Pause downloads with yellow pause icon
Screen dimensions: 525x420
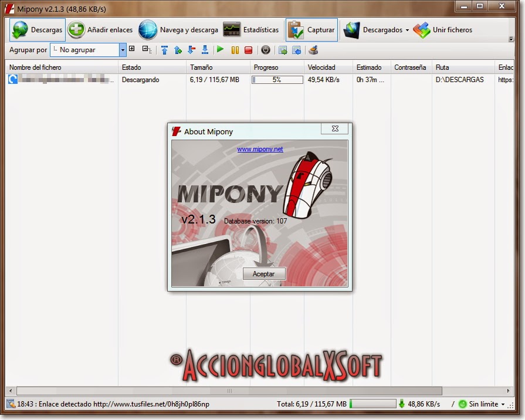[235, 50]
